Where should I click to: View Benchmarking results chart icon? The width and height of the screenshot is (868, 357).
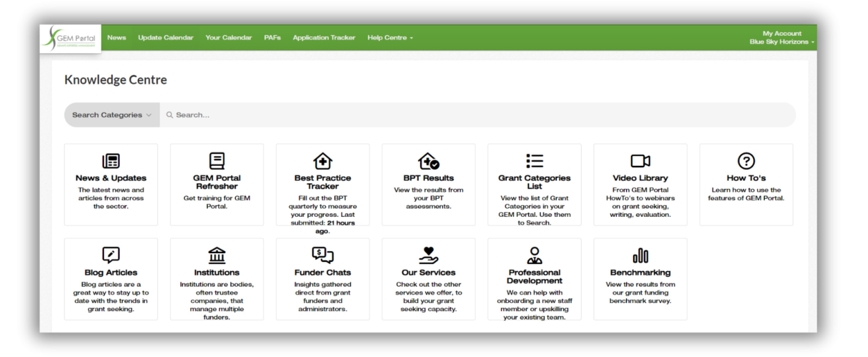pyautogui.click(x=640, y=255)
